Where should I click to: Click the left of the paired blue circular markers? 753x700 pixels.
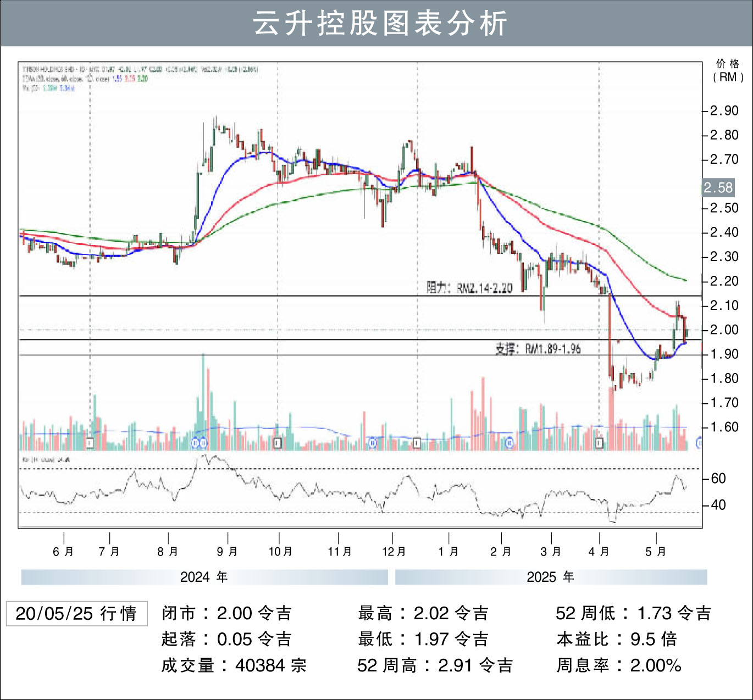[195, 442]
